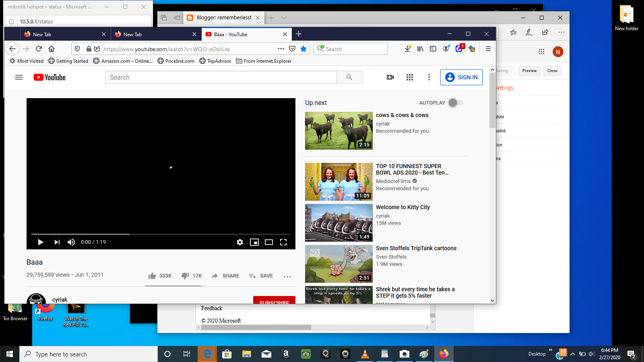Open Firefox library icon

[420, 49]
